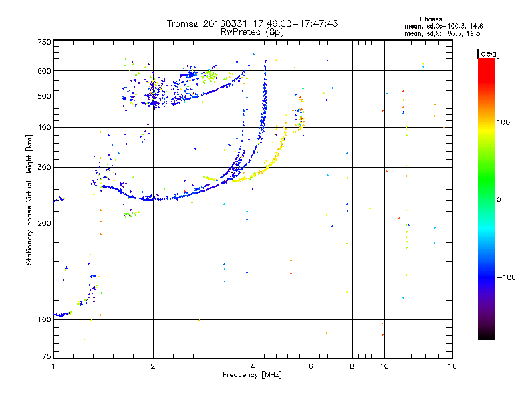532x399 pixels.
Task: Click the 'Phases' heading at top right
Action: pos(430,19)
